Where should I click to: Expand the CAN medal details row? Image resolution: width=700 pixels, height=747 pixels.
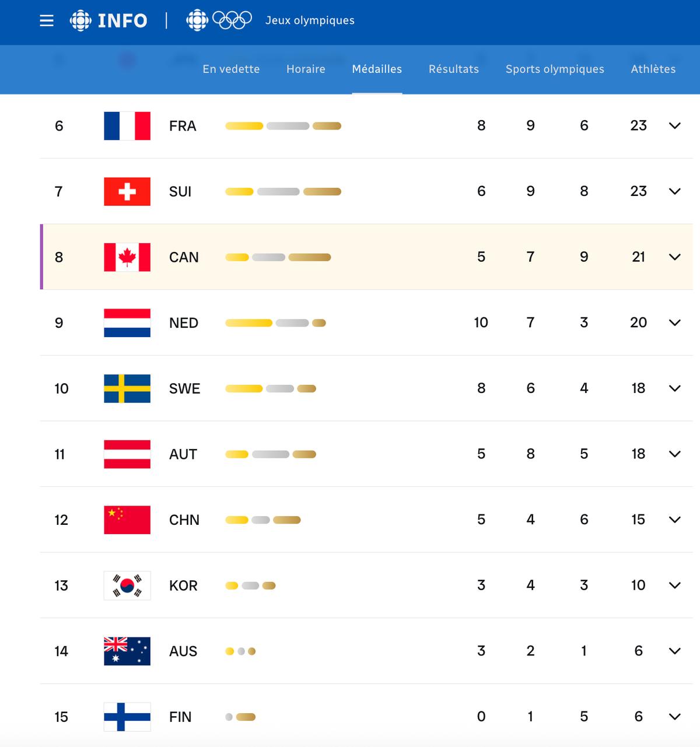pyautogui.click(x=675, y=257)
